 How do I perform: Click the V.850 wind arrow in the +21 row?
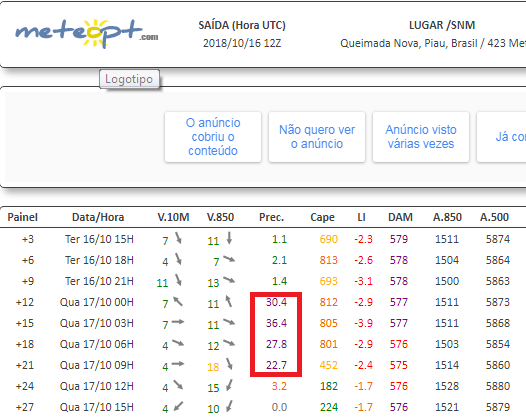229,364
